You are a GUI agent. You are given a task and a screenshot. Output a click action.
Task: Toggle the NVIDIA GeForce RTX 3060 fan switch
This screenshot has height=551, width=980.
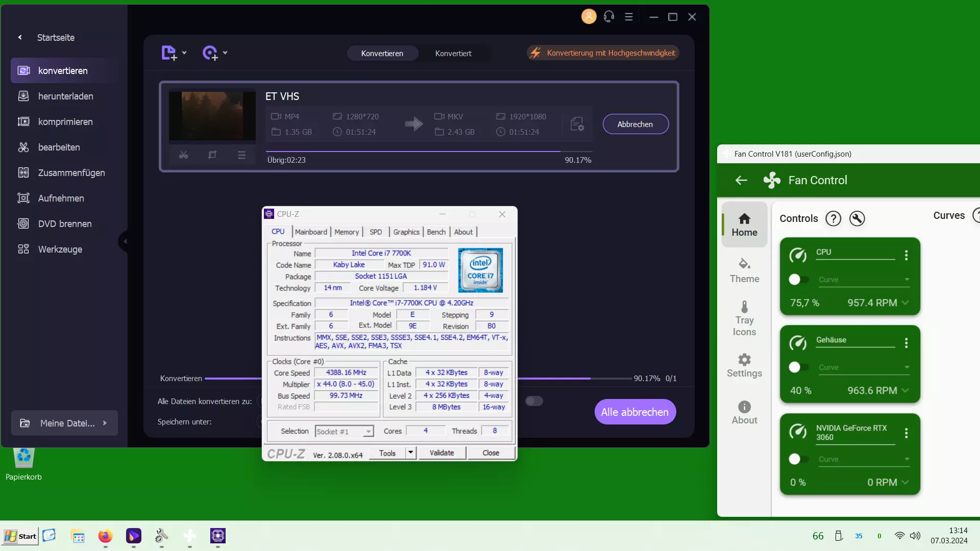pos(798,459)
